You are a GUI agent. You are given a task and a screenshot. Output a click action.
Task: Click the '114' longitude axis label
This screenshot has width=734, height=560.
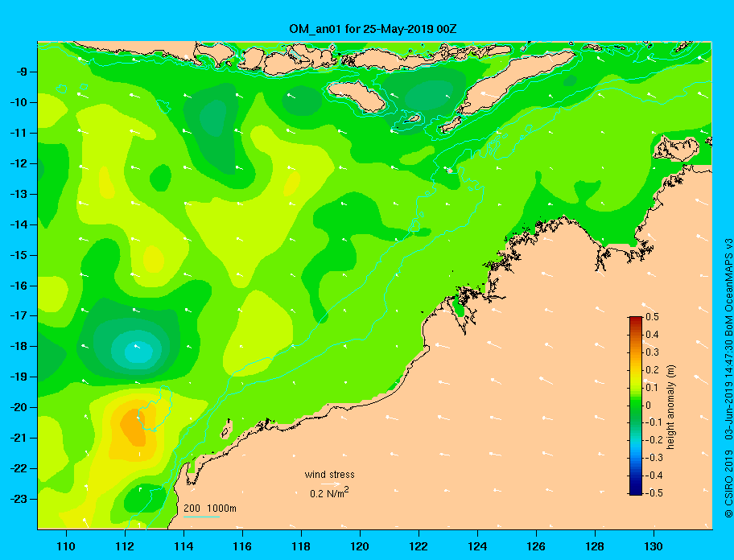(183, 546)
